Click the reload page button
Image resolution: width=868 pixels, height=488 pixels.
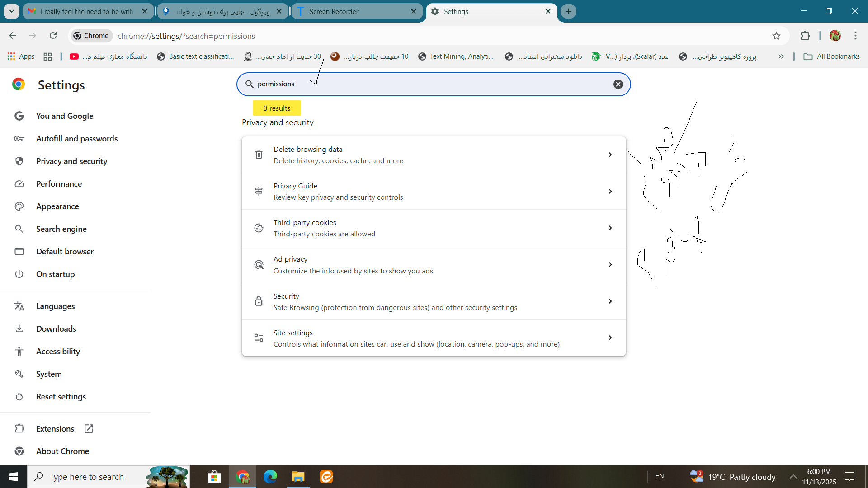pyautogui.click(x=53, y=36)
